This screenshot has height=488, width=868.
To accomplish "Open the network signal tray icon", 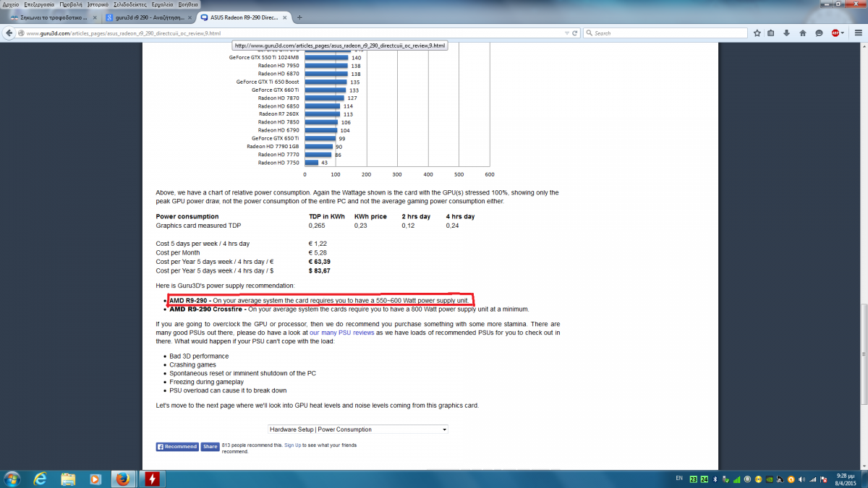I will click(814, 479).
